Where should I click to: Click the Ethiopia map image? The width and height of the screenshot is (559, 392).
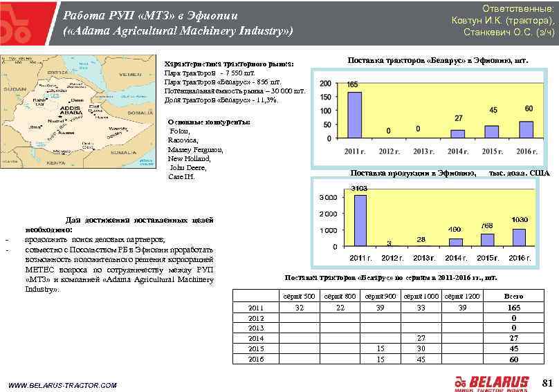point(78,111)
